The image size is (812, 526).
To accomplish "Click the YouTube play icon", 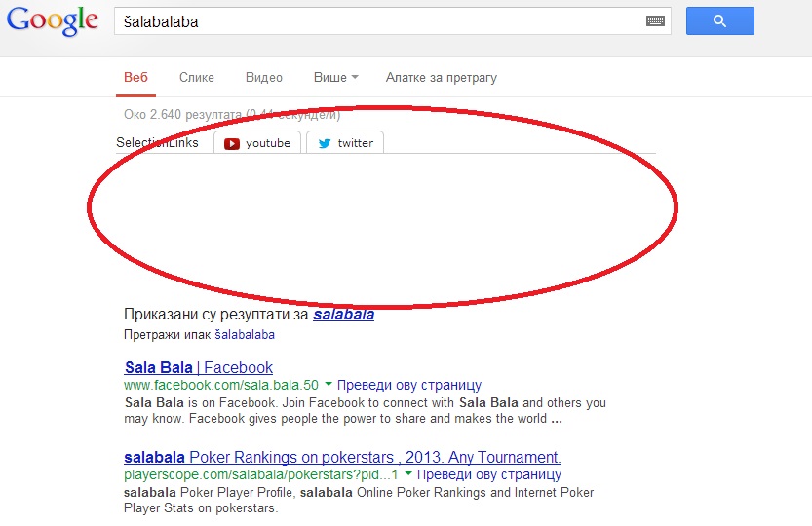I will (x=231, y=143).
